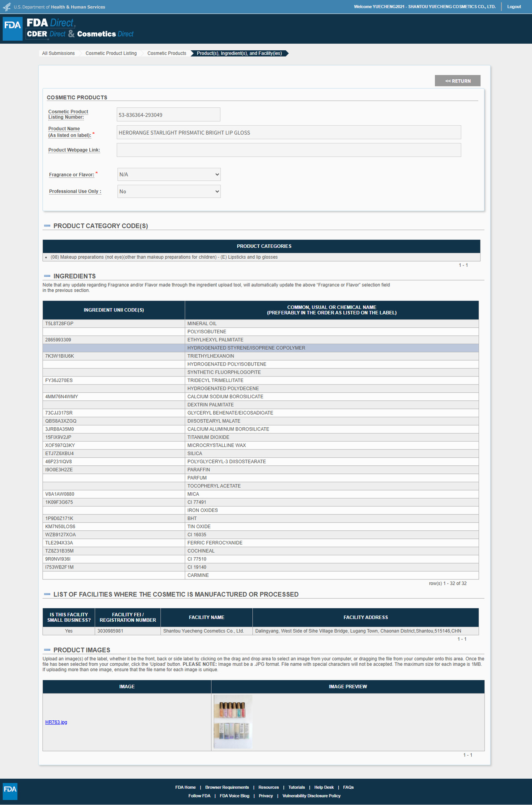Open the Resources footer link
Viewport: 532px width, 805px height.
click(269, 787)
